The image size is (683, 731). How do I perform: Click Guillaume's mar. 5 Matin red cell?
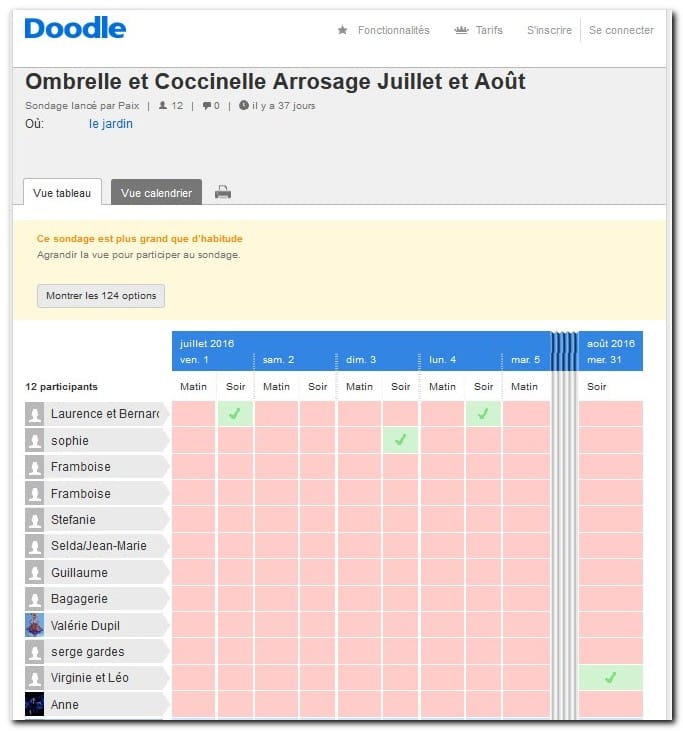coord(526,572)
